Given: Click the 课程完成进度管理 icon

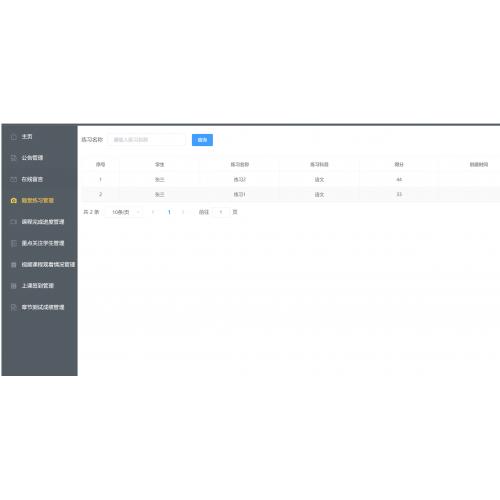Looking at the screenshot, I should (x=13, y=222).
